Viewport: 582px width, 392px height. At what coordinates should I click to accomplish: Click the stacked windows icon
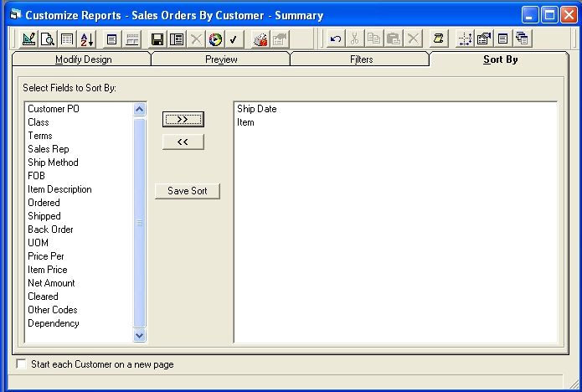523,39
